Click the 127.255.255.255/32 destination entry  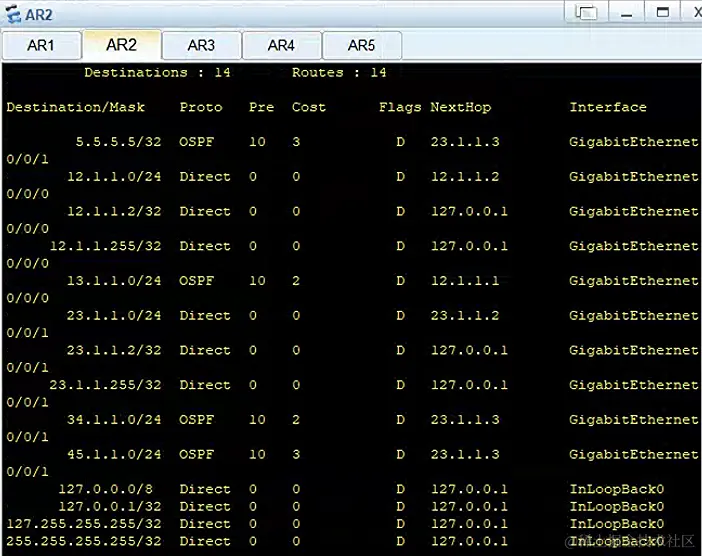coord(84,524)
